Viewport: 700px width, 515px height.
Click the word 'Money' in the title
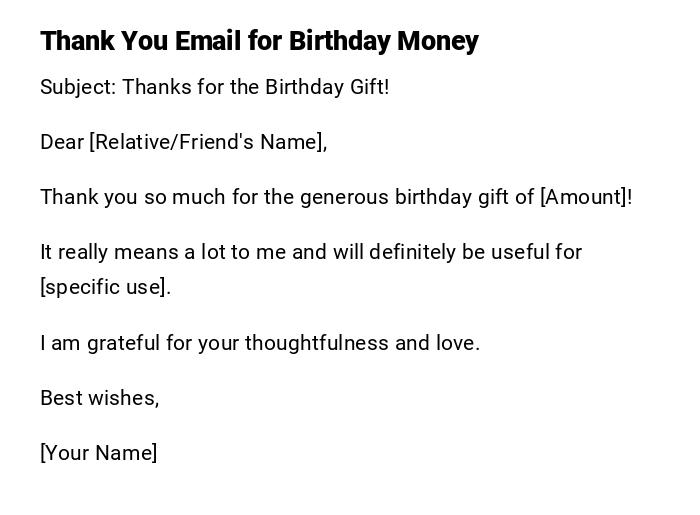point(437,41)
